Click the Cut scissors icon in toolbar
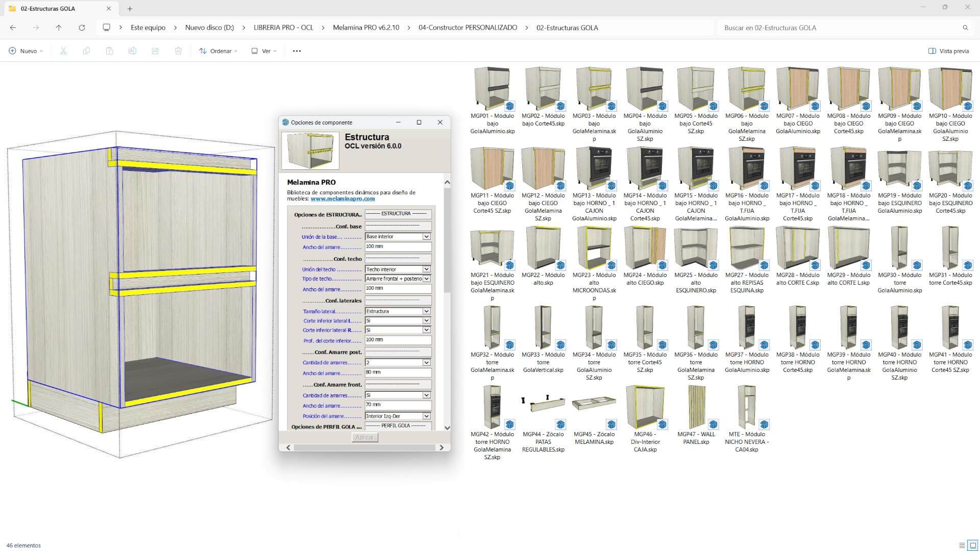 (63, 51)
